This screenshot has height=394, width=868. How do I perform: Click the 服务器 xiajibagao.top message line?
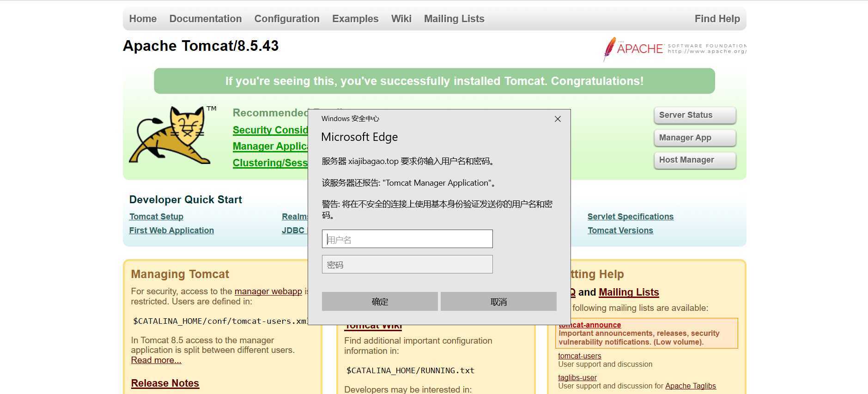click(x=409, y=161)
